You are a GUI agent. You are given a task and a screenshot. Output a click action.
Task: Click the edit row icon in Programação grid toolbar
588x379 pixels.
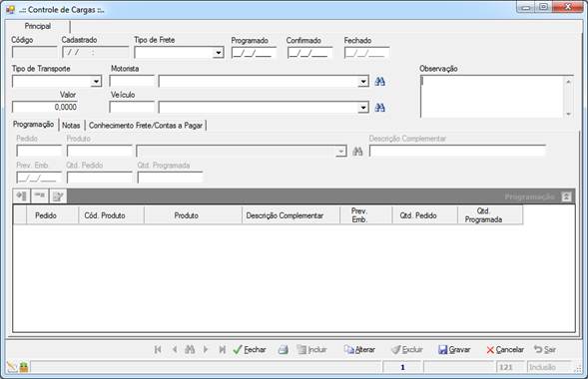58,195
